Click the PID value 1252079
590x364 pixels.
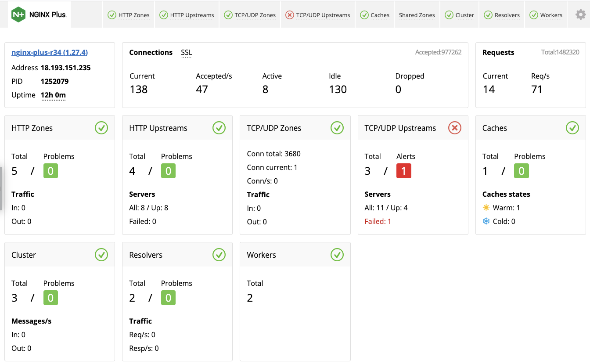pos(55,81)
